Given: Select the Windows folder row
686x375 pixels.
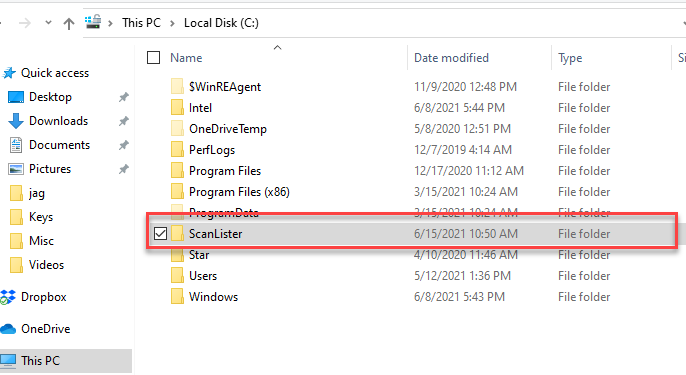Looking at the screenshot, I should click(411, 297).
